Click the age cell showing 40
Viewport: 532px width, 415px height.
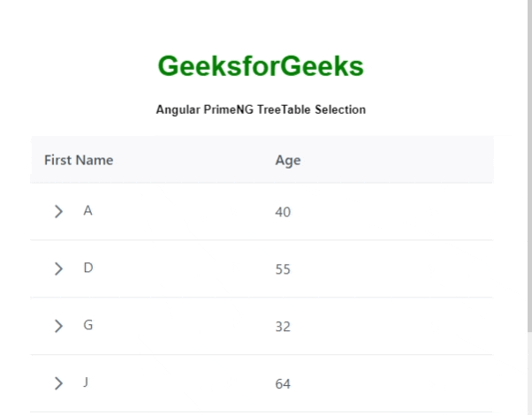[x=283, y=212]
